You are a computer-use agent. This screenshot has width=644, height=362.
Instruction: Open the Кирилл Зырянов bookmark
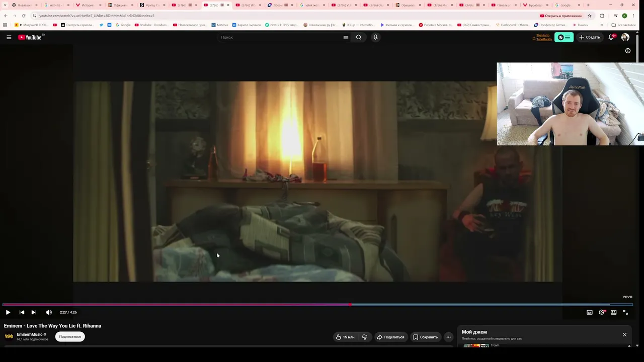click(x=246, y=25)
